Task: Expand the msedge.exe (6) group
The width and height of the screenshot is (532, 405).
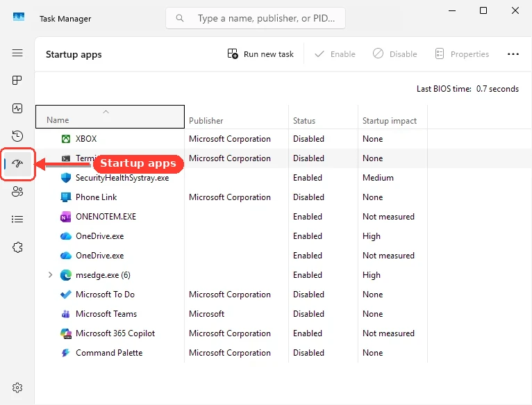Action: pyautogui.click(x=50, y=275)
